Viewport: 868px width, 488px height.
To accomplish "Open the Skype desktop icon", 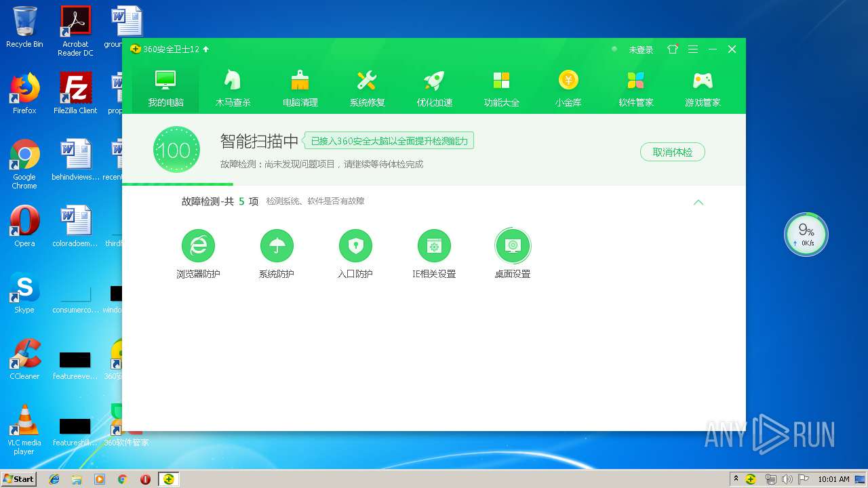I will tap(24, 293).
